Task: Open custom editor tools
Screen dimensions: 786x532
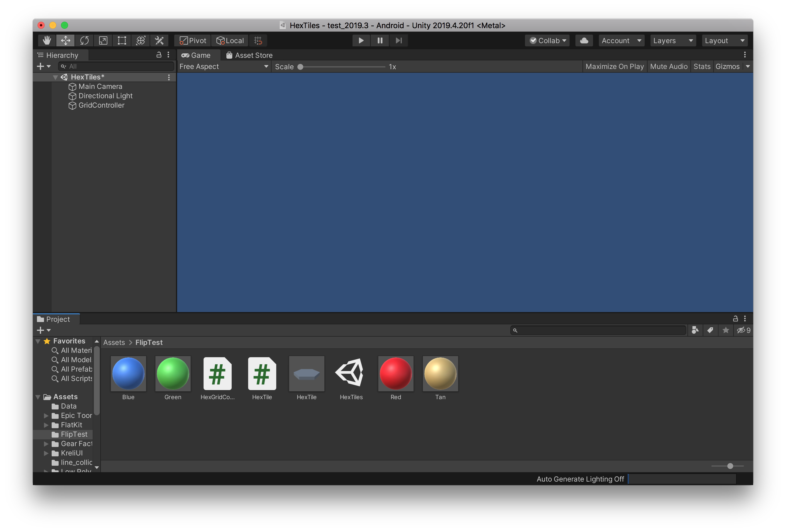Action: [x=159, y=40]
